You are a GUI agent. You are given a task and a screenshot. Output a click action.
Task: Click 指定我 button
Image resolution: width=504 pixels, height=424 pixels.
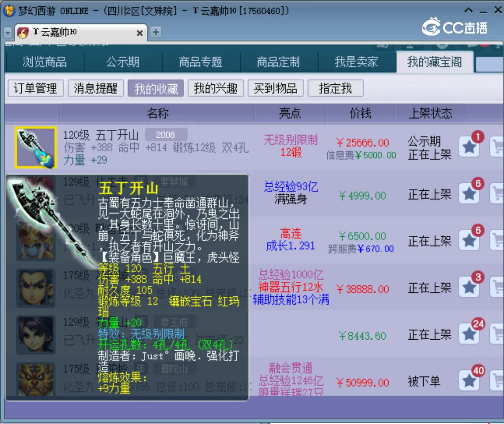[335, 88]
